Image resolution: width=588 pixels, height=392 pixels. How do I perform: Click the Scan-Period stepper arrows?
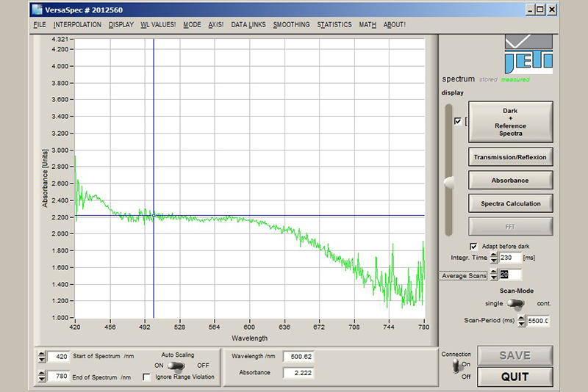pyautogui.click(x=521, y=321)
